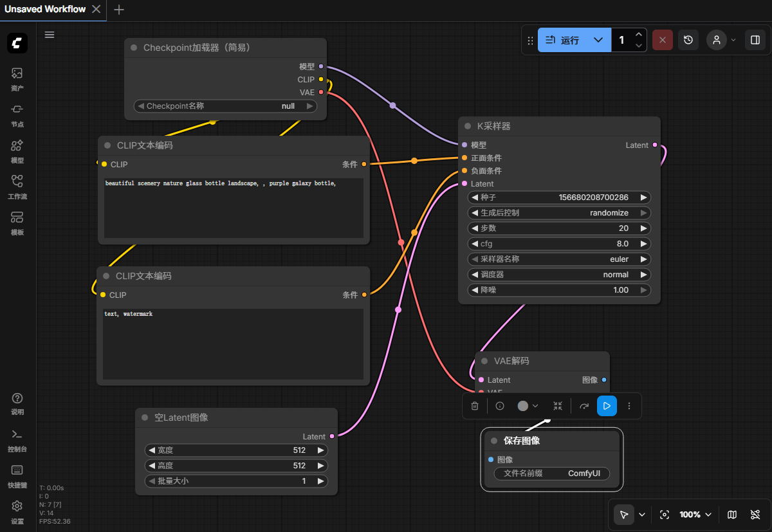Screen dimensions: 772x532
Task: Open the 100% zoom level dropdown
Action: click(x=695, y=515)
